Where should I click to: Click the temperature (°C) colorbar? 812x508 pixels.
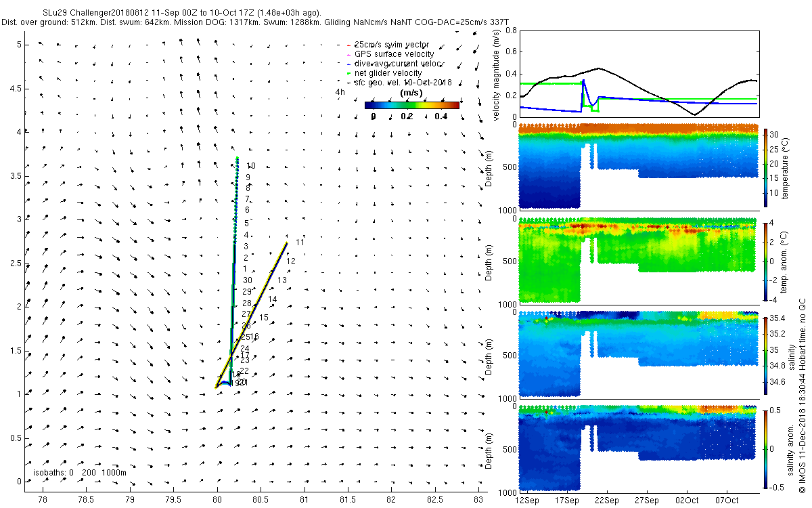[767, 167]
